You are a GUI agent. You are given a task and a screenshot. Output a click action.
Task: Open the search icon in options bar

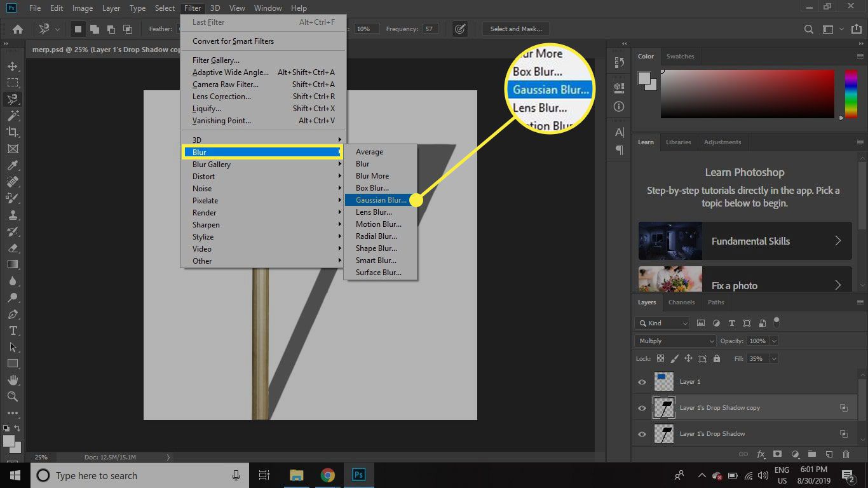click(808, 29)
